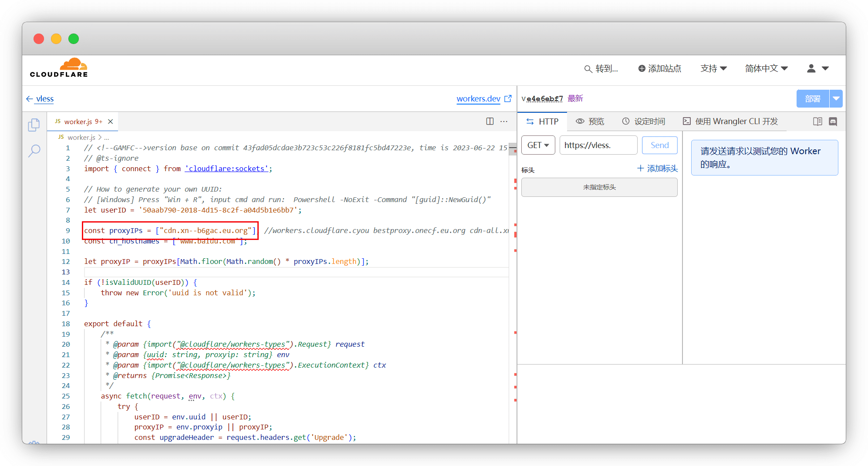The image size is (868, 466).
Task: Open the documentation book icon
Action: coord(817,122)
